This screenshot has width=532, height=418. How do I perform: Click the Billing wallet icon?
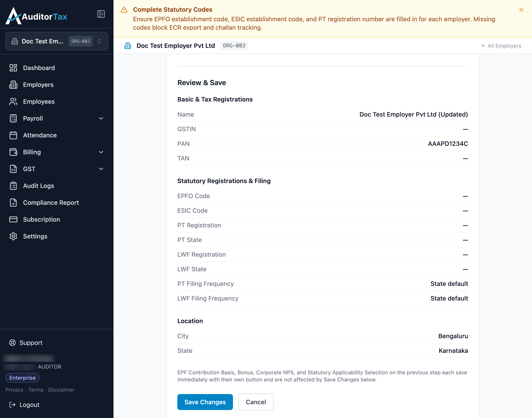coord(13,152)
